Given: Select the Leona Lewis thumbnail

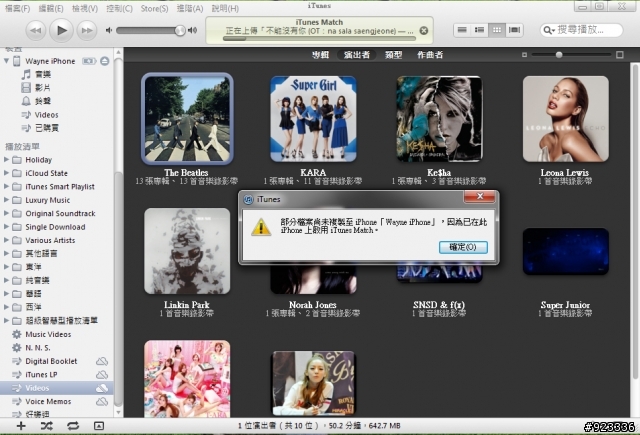Looking at the screenshot, I should [x=566, y=119].
